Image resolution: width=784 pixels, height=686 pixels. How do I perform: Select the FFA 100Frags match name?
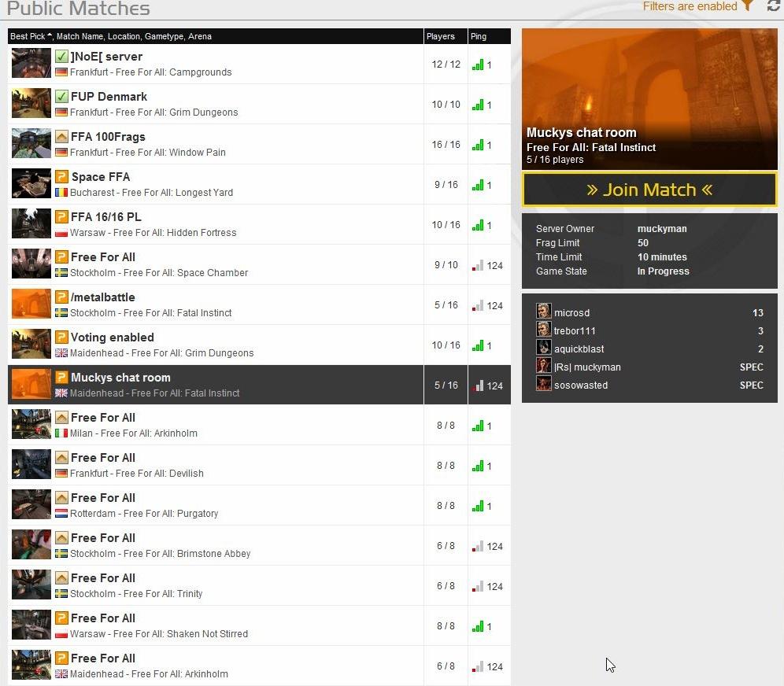point(108,137)
